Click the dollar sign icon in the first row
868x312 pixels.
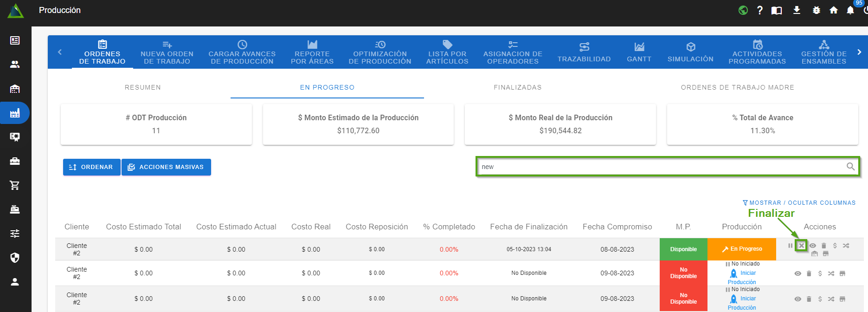pyautogui.click(x=835, y=246)
